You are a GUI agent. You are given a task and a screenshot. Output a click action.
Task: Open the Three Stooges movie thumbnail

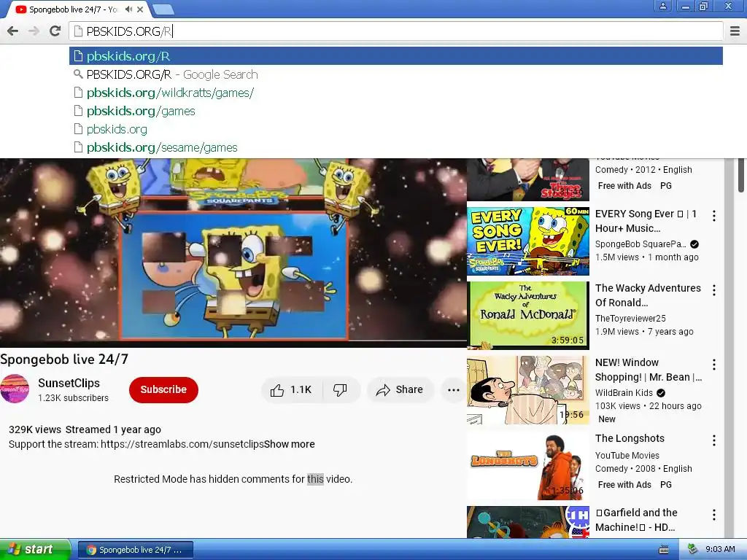528,179
